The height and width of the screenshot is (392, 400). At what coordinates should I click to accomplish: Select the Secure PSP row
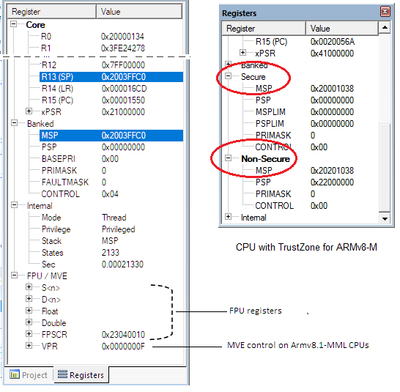[x=316, y=100]
